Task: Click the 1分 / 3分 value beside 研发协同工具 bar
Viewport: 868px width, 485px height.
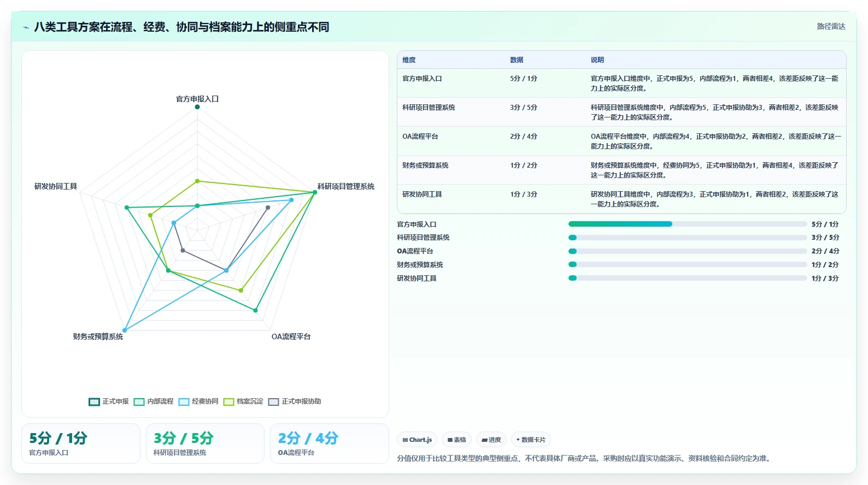Action: tap(825, 279)
